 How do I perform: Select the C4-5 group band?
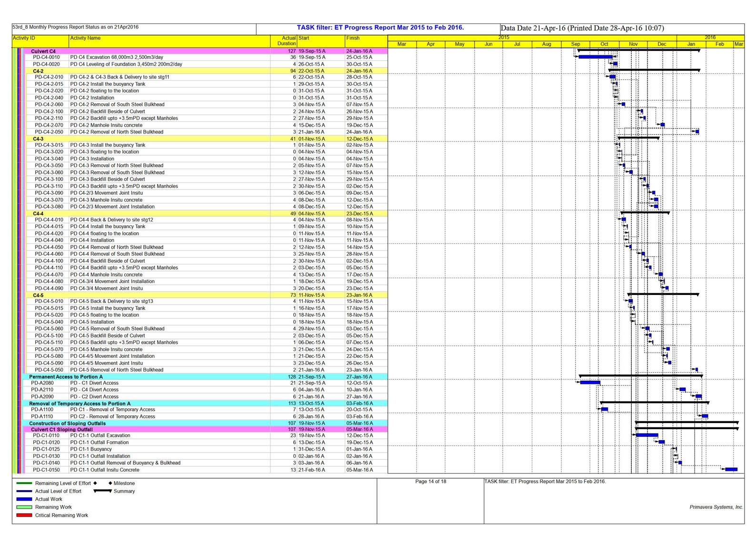click(206, 295)
